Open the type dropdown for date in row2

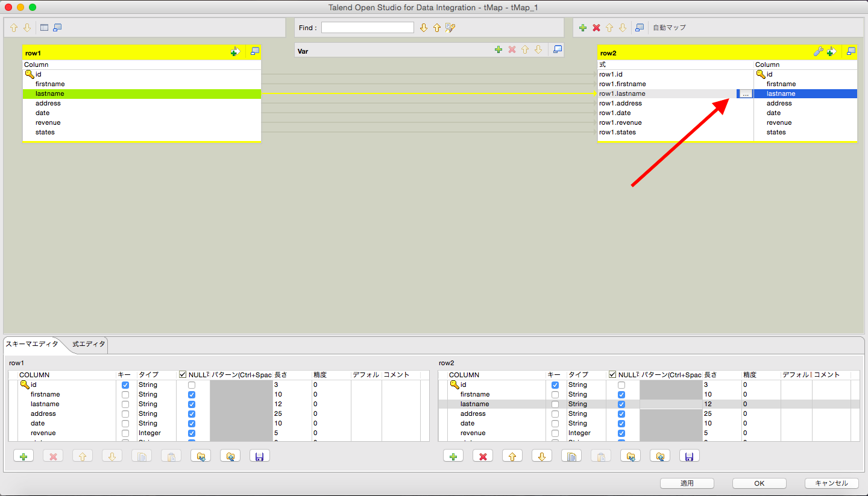[579, 423]
